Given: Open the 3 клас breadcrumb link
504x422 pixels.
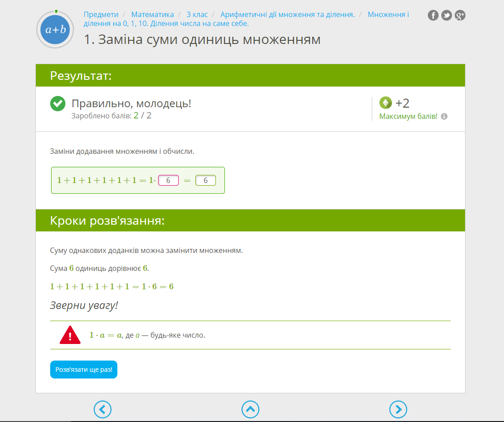Looking at the screenshot, I should tap(197, 14).
